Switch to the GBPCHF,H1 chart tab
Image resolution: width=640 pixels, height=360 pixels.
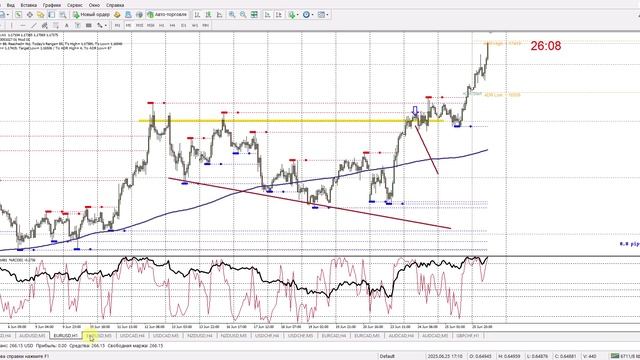[468, 336]
